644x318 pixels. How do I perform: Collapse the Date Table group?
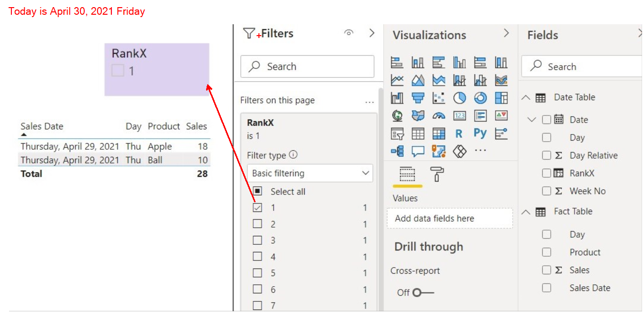click(526, 97)
